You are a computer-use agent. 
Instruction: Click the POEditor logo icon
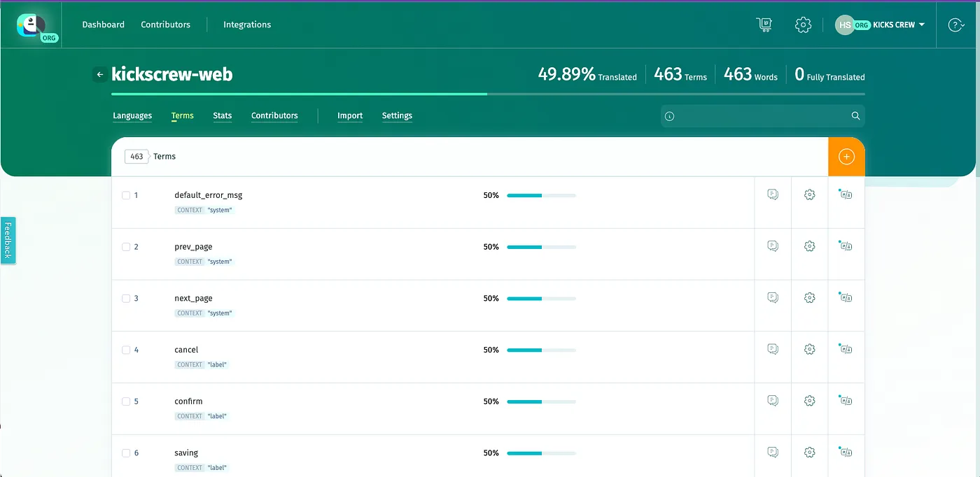click(31, 26)
